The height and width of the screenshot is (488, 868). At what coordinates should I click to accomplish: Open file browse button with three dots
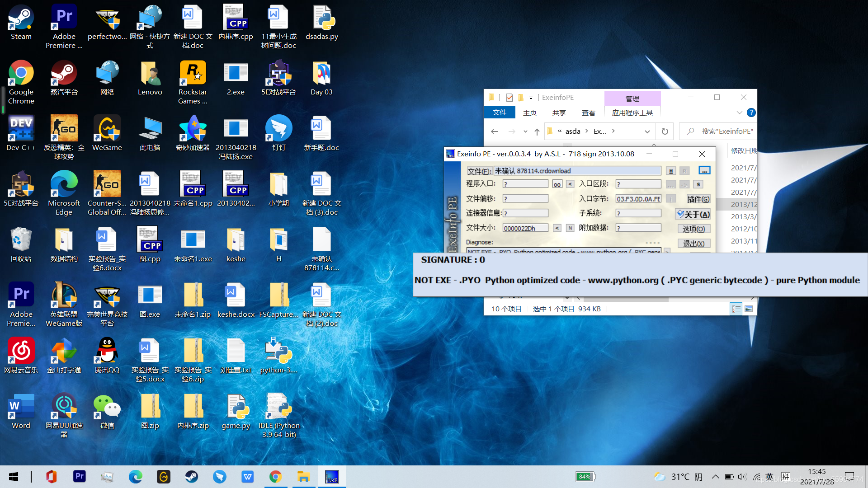tap(704, 170)
